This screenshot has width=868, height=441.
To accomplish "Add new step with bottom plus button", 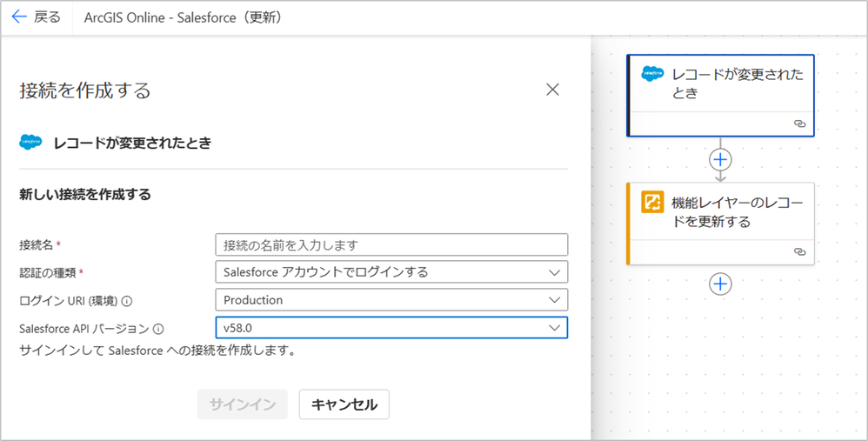I will 720,284.
